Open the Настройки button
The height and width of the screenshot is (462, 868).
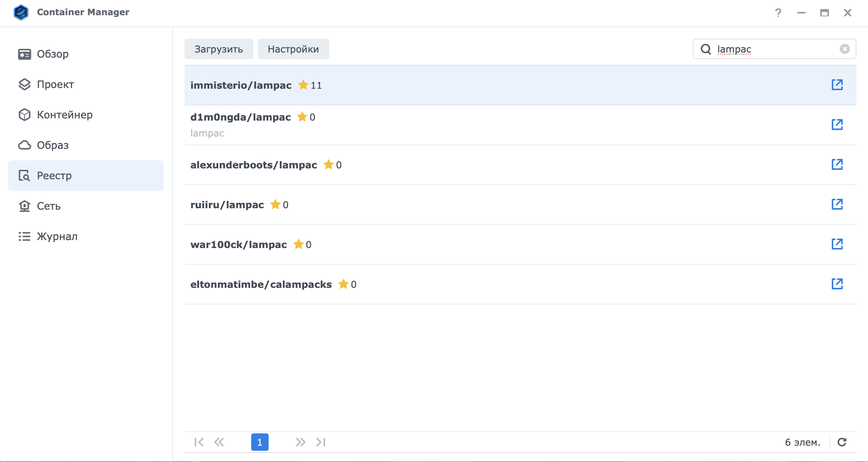pos(293,49)
